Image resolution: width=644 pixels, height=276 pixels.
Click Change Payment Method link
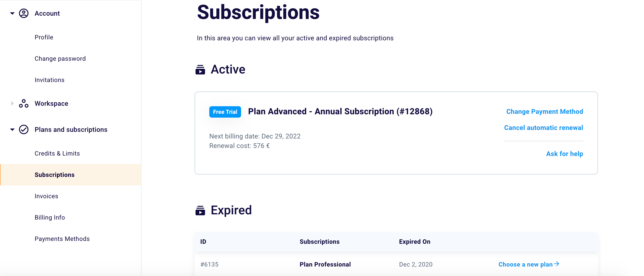point(545,112)
